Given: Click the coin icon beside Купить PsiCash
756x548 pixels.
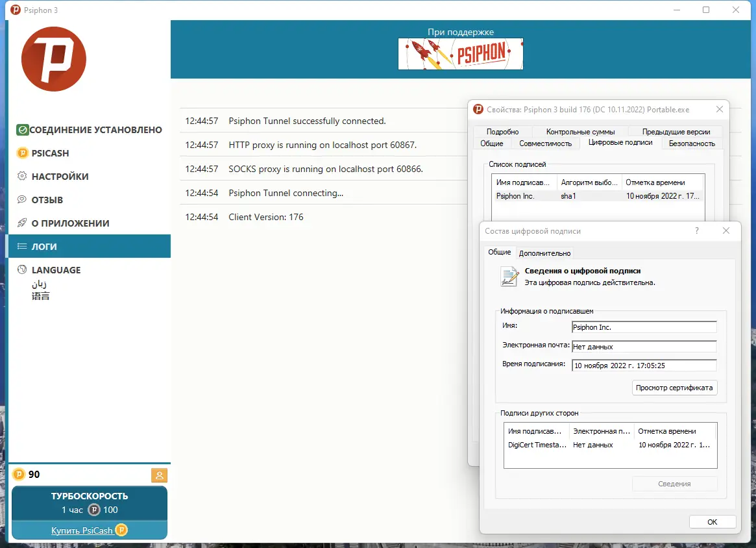Looking at the screenshot, I should [x=121, y=530].
